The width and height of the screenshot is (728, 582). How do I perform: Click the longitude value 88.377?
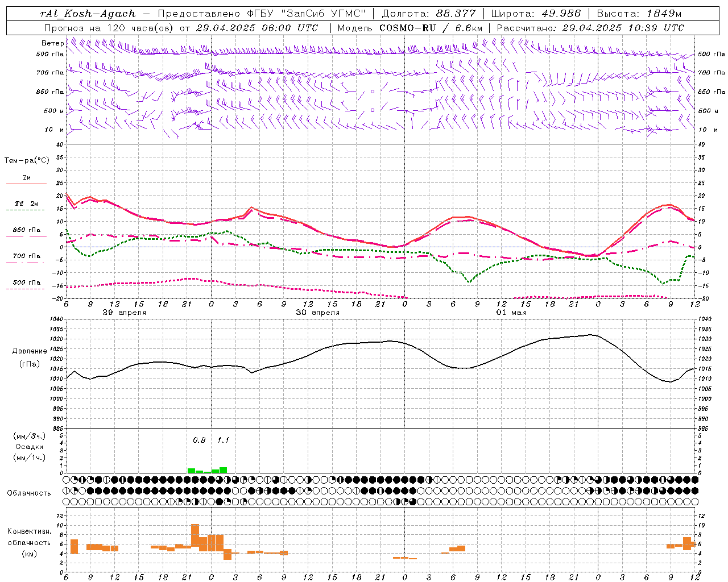pyautogui.click(x=456, y=14)
